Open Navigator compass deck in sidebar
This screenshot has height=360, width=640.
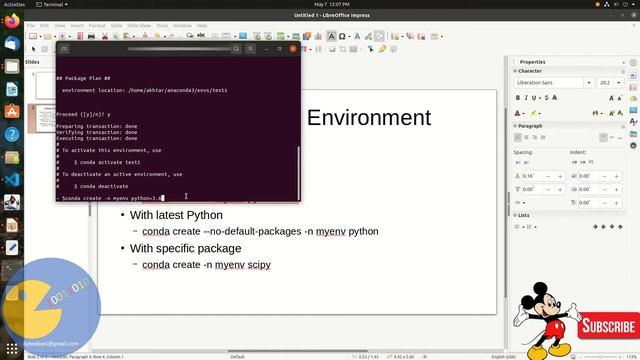[633, 146]
